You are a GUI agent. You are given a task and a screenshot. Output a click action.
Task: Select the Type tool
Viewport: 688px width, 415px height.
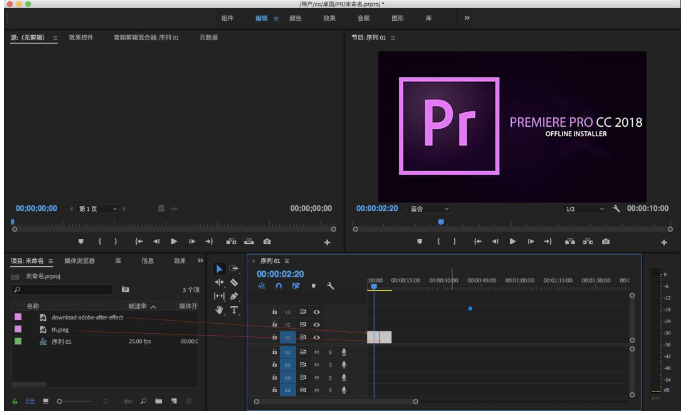click(234, 310)
